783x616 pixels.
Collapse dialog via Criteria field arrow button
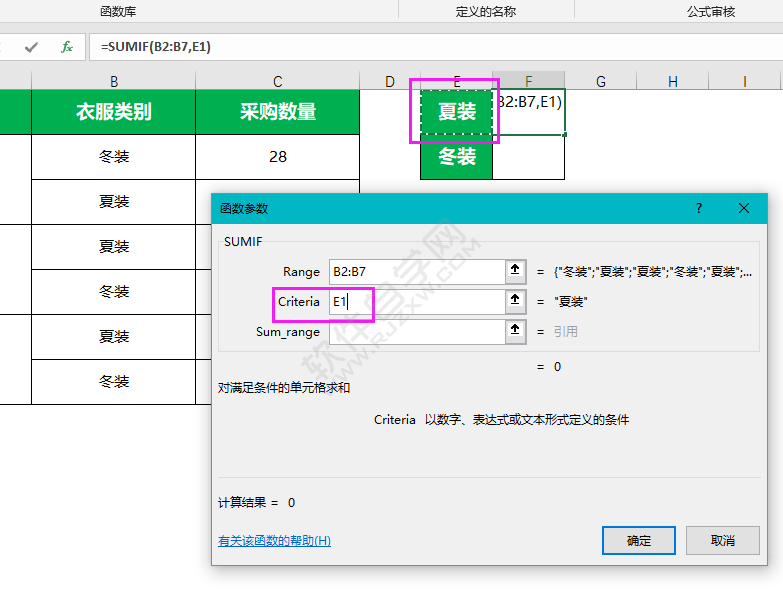point(515,301)
